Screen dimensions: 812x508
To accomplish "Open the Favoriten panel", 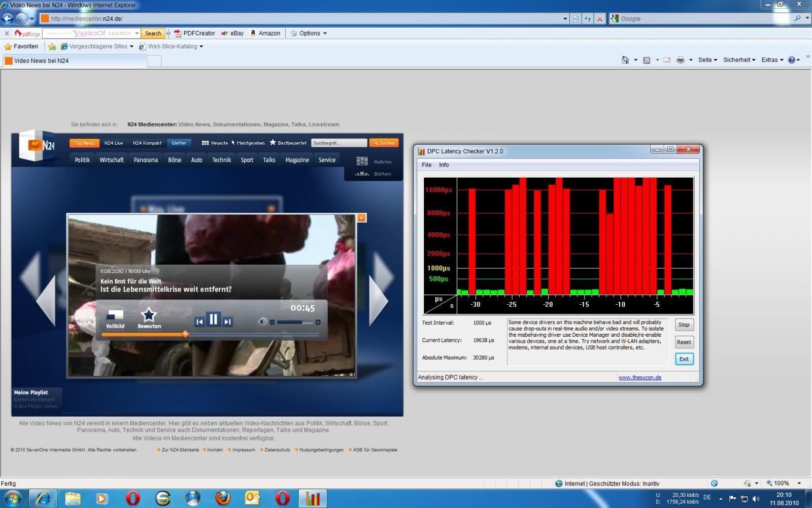I will (21, 46).
